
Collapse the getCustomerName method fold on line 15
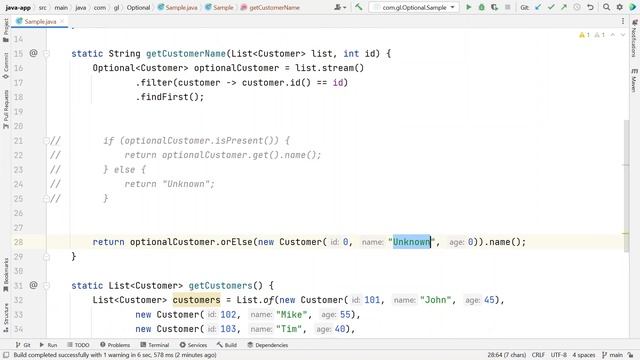(46, 53)
